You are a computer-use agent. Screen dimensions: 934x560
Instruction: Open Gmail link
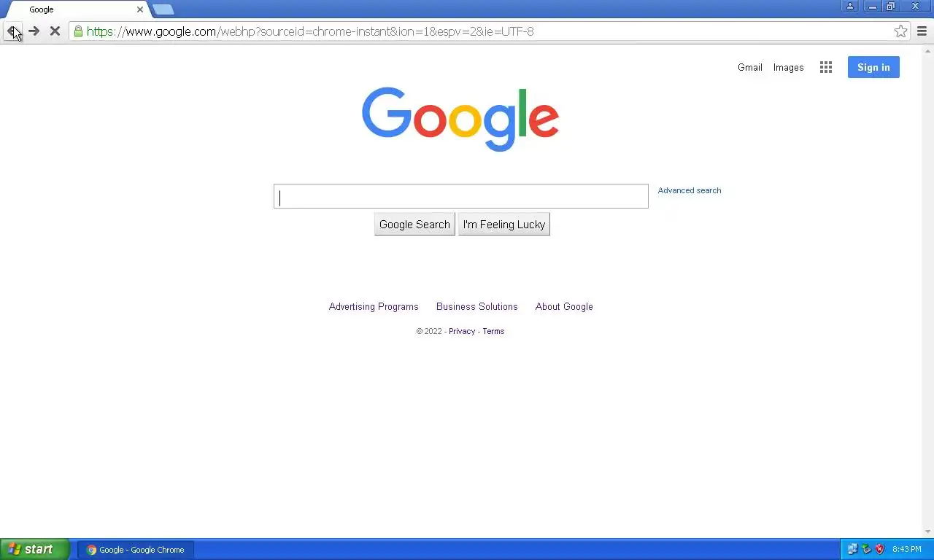click(x=749, y=67)
